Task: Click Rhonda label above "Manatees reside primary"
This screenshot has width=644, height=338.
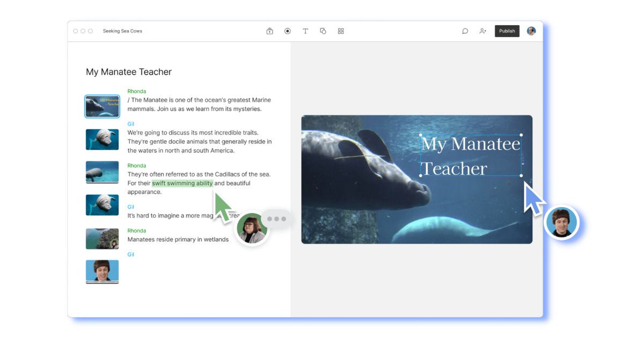Action: (136, 231)
